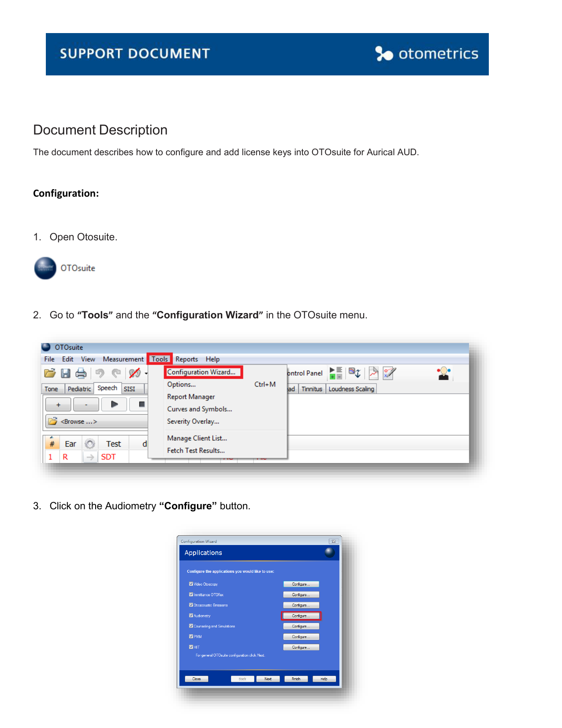Click the Finish button in the wizard
562x728 pixels.
[296, 679]
